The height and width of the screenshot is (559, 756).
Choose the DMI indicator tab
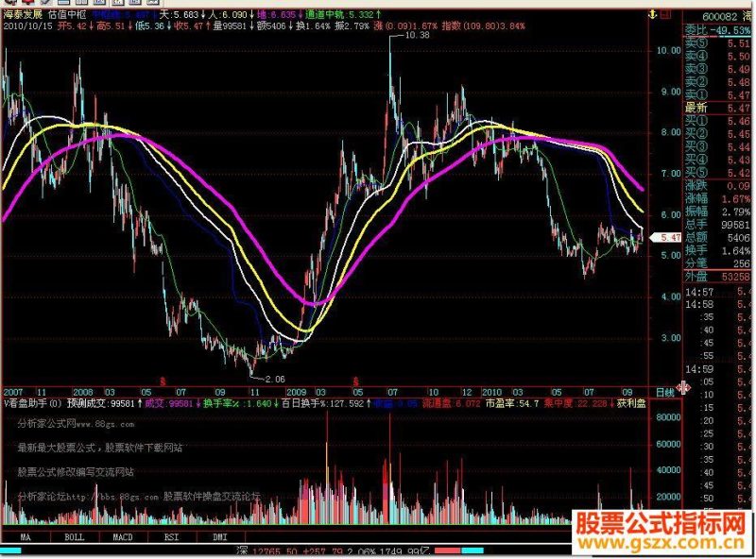[x=220, y=537]
